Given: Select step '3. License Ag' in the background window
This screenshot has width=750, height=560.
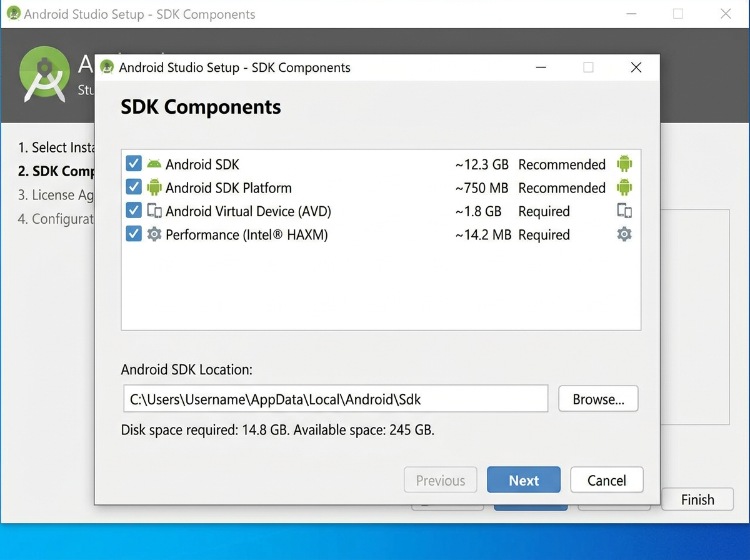Looking at the screenshot, I should coord(56,195).
